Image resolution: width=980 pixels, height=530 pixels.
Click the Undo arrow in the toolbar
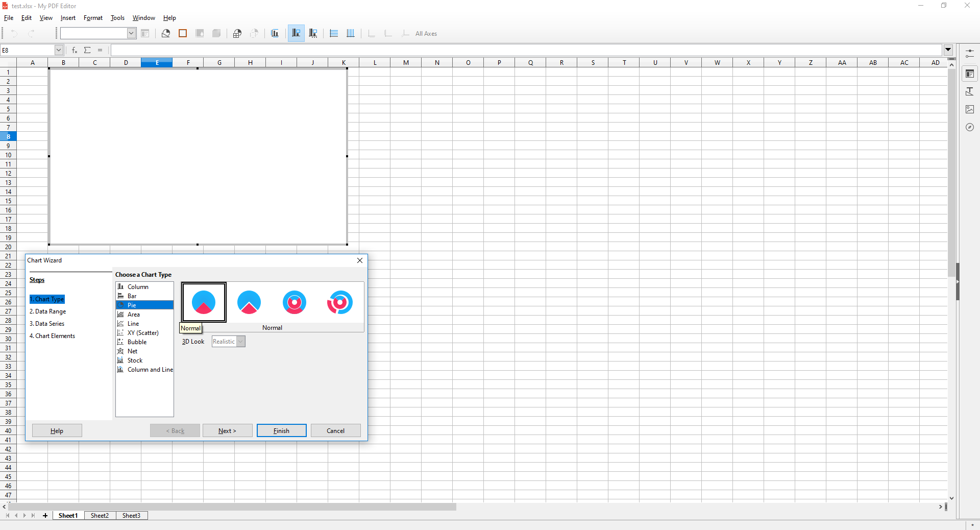(x=14, y=34)
